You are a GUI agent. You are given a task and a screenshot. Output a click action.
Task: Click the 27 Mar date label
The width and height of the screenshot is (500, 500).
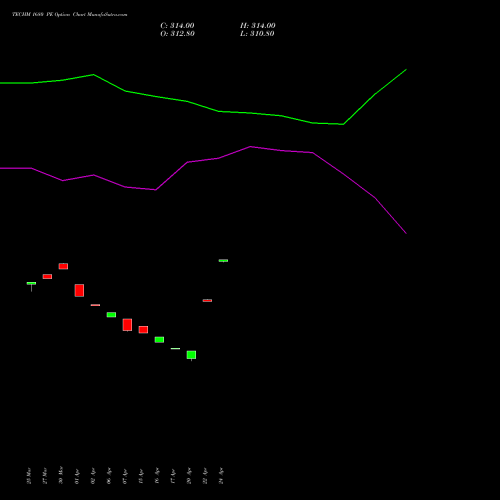coord(45,476)
